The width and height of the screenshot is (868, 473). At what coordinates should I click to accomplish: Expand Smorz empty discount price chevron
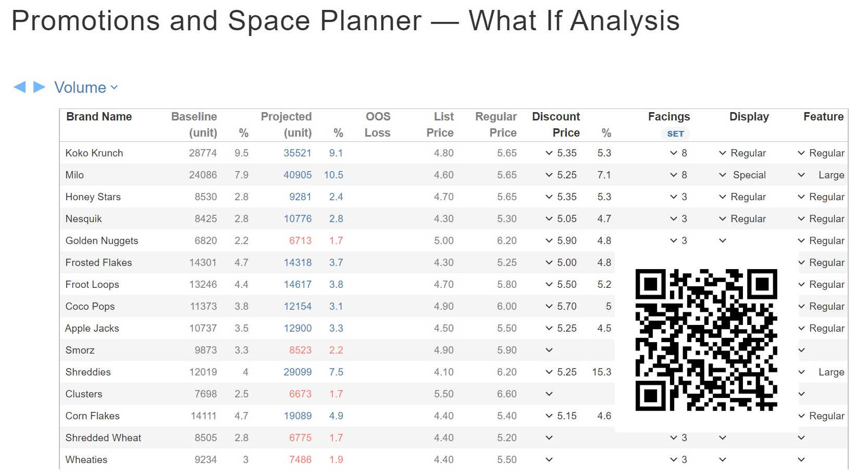point(549,350)
